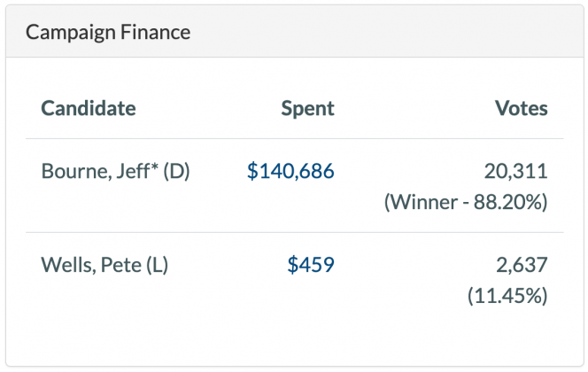Click the Campaign Finance panel title
The height and width of the screenshot is (372, 588).
click(108, 33)
